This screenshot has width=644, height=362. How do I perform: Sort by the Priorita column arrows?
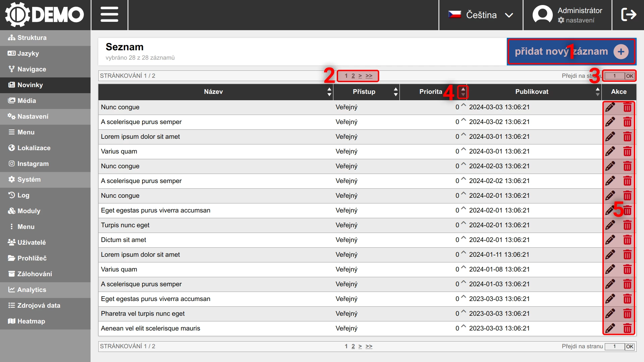point(463,92)
